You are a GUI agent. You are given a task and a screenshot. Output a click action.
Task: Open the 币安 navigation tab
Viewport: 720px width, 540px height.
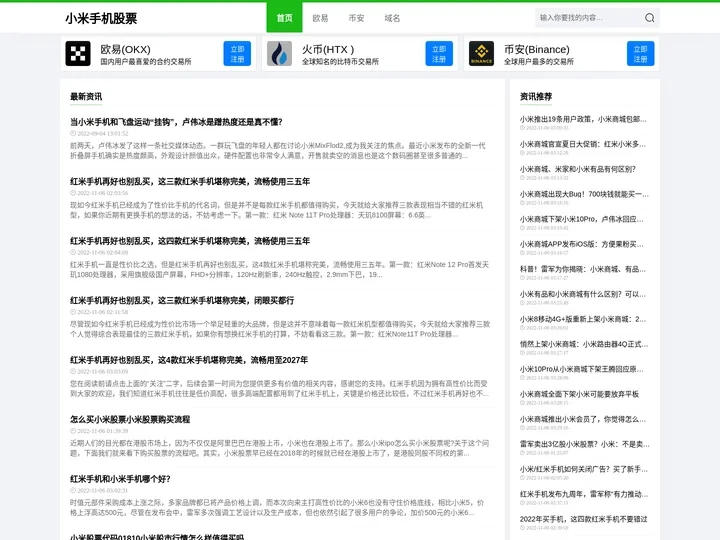(356, 18)
